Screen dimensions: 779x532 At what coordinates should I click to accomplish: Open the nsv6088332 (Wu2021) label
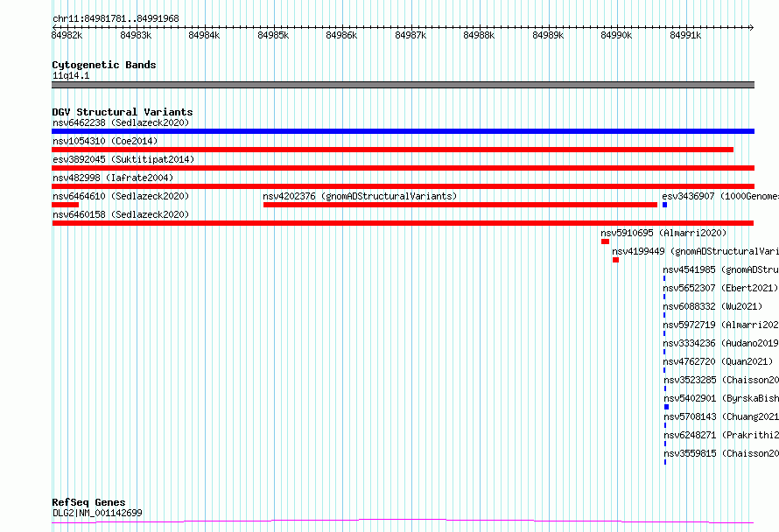pos(712,306)
